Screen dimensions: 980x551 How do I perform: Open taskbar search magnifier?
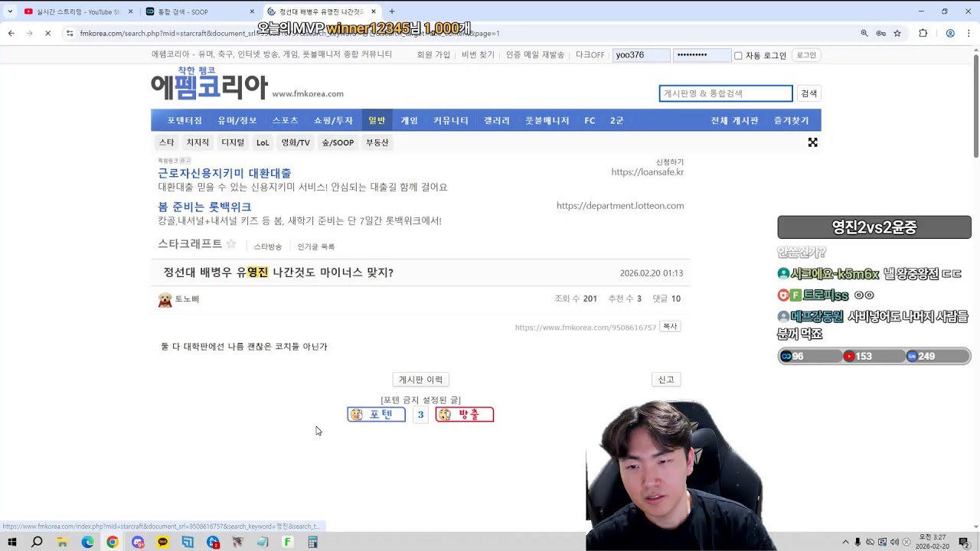click(37, 542)
